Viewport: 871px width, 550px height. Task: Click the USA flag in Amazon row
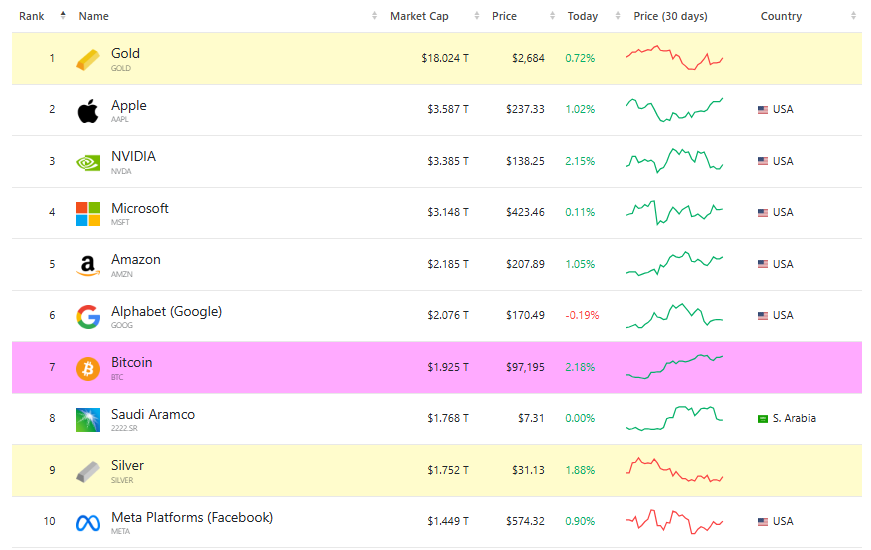coord(763,264)
